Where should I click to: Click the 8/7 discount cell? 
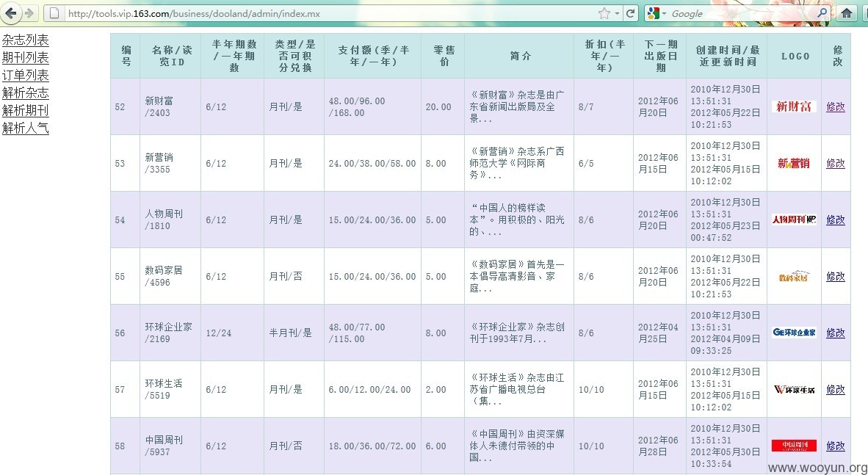(x=604, y=106)
